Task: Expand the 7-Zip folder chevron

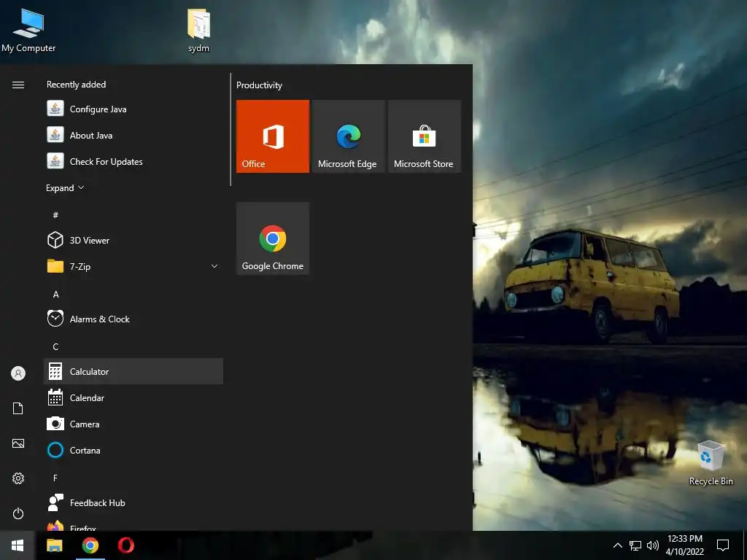Action: [x=214, y=266]
